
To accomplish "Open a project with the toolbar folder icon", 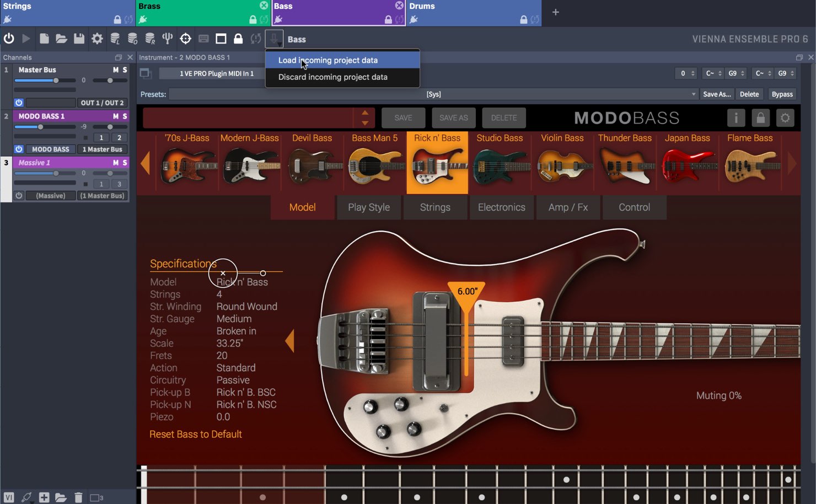I will tap(61, 39).
